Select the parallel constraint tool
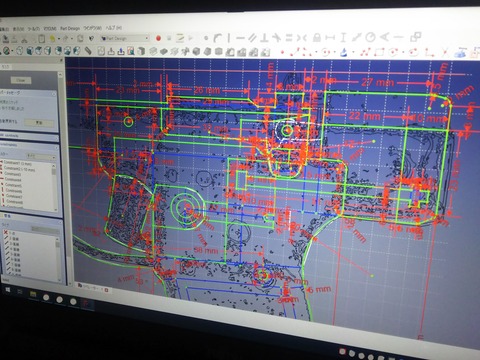Screen dimensions: 480x360 pos(252,38)
